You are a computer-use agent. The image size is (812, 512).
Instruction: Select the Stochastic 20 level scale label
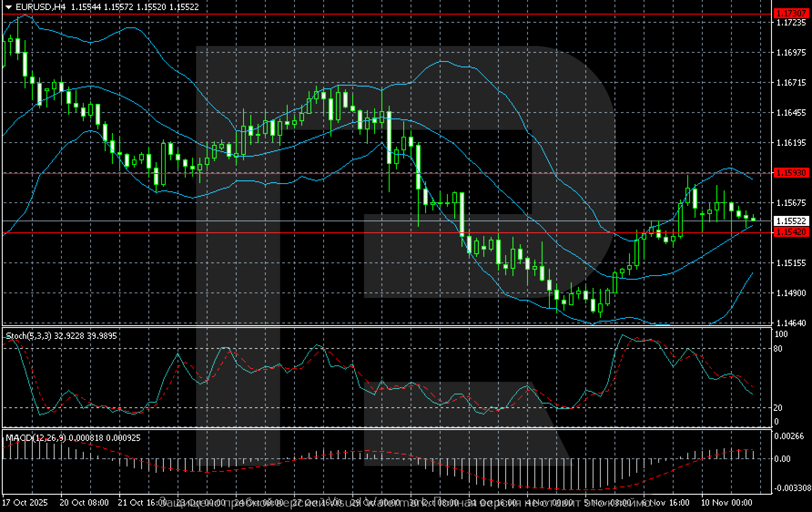coord(778,408)
